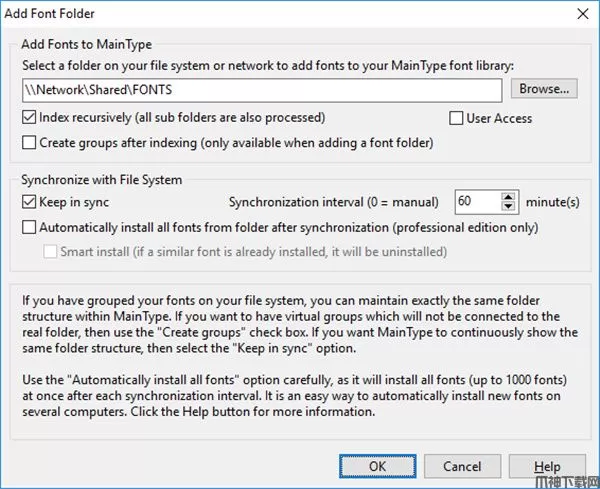Click the Browse... button
Viewport: 600px width, 489px height.
tap(544, 89)
